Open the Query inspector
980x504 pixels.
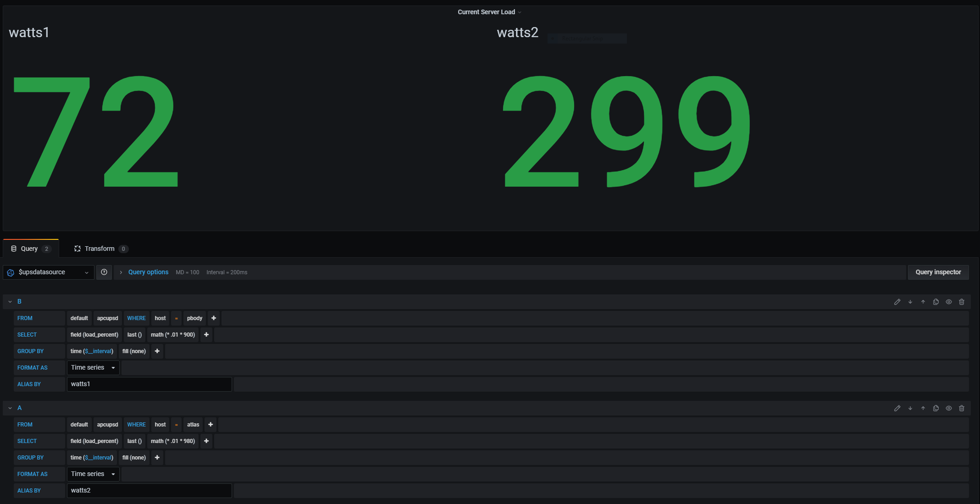point(938,272)
